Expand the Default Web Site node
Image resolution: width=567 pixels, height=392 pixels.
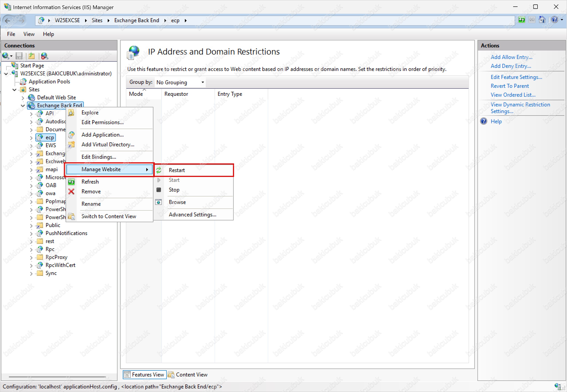23,98
